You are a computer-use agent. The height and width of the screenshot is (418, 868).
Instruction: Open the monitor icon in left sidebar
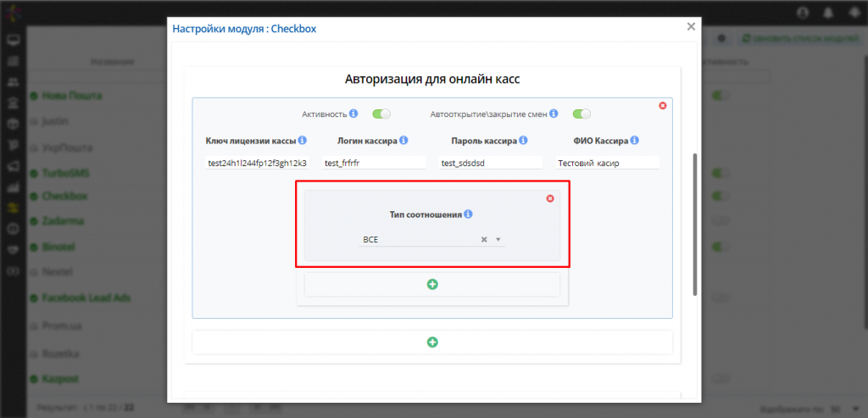click(x=13, y=41)
